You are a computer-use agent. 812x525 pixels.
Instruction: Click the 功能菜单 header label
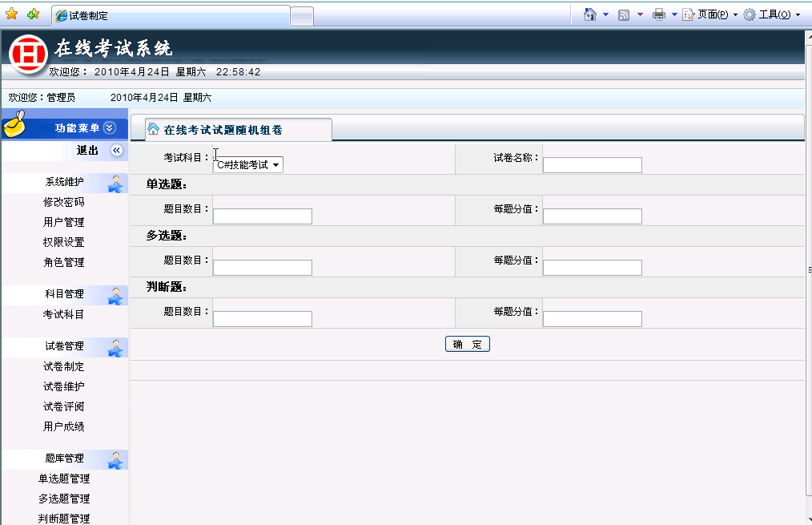[77, 128]
